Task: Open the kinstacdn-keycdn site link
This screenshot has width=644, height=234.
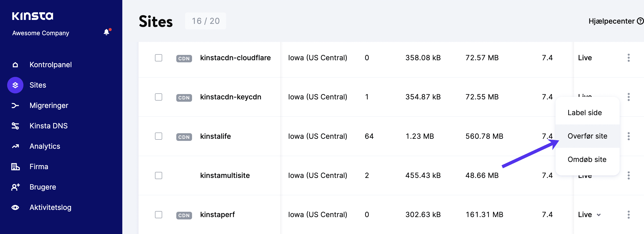Action: coord(230,97)
